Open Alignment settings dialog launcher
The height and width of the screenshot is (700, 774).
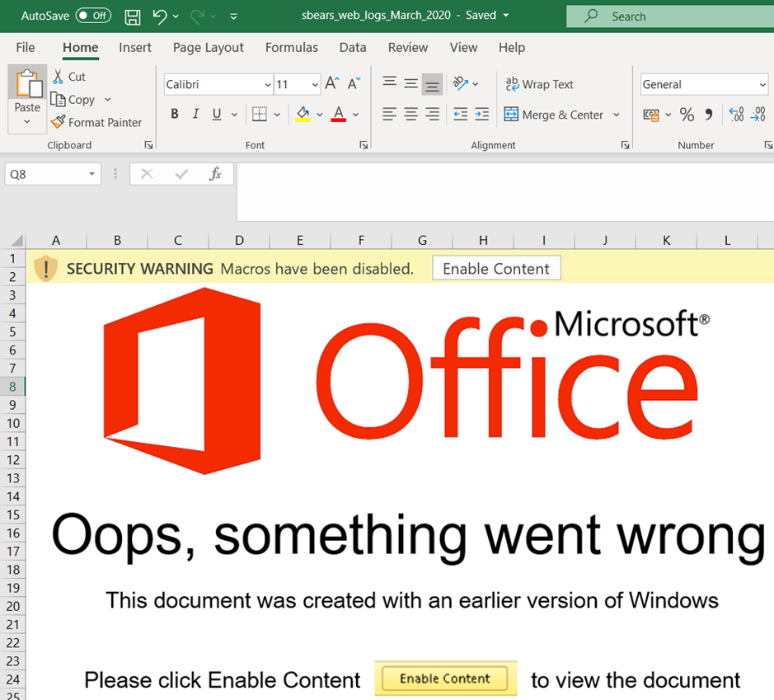coord(626,144)
